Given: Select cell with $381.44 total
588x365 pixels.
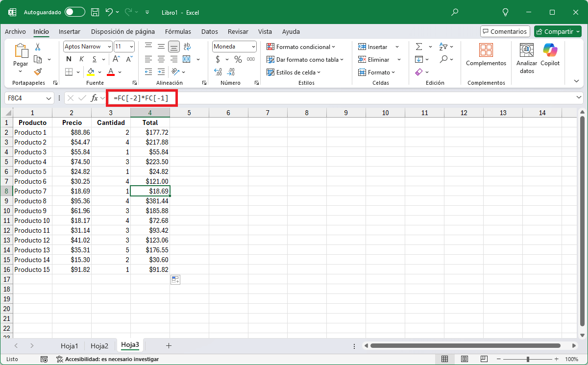Looking at the screenshot, I should click(150, 201).
